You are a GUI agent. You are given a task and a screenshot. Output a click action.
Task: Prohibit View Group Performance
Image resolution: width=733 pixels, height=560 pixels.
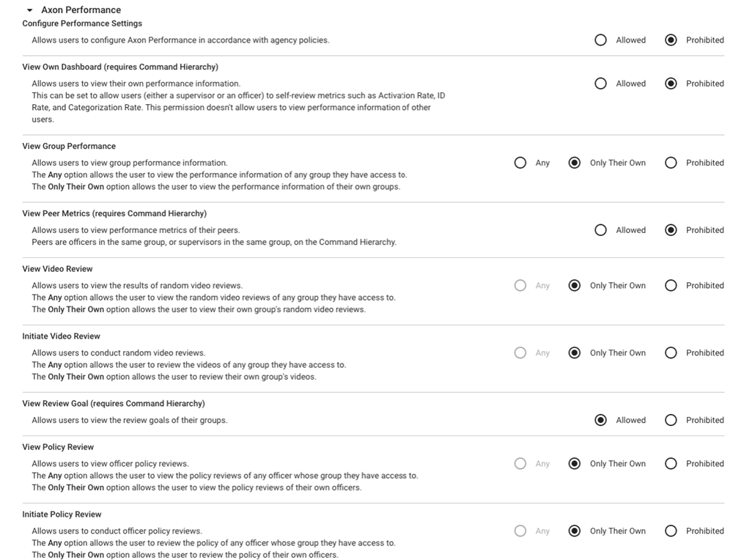(x=671, y=163)
